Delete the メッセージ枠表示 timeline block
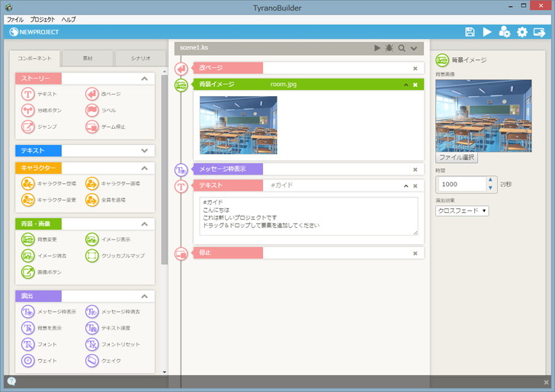The width and height of the screenshot is (555, 392). 415,169
